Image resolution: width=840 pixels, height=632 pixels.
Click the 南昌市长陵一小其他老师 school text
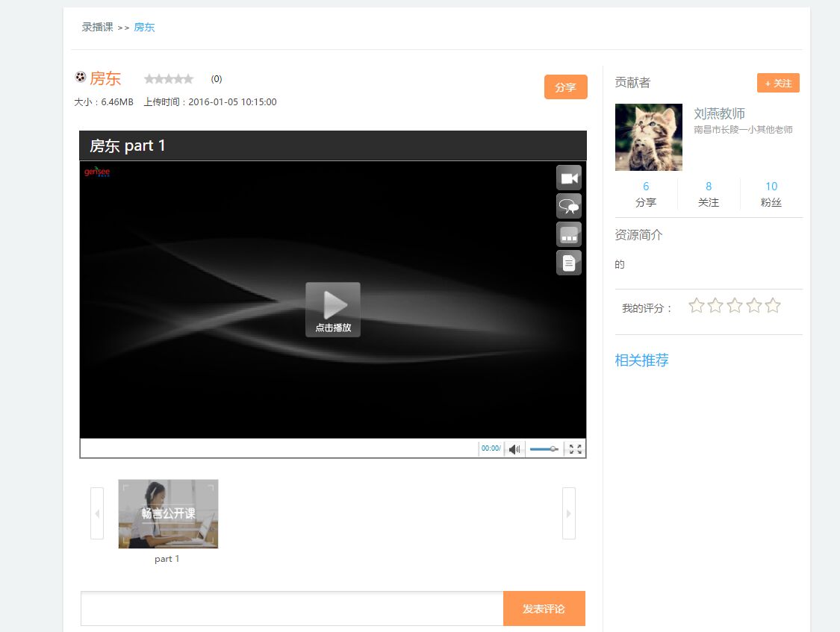click(x=744, y=130)
